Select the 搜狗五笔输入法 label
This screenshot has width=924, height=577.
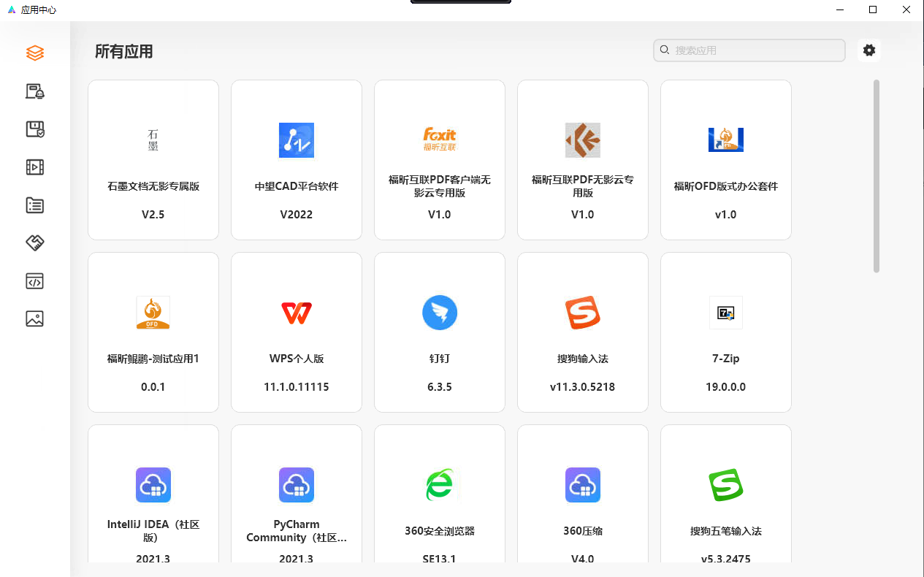tap(726, 531)
